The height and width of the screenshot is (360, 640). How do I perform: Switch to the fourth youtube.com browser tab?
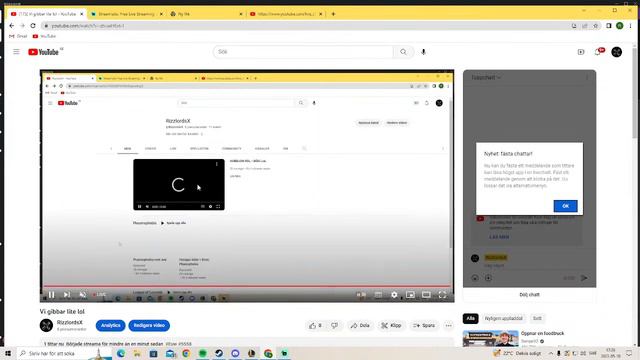click(x=286, y=14)
